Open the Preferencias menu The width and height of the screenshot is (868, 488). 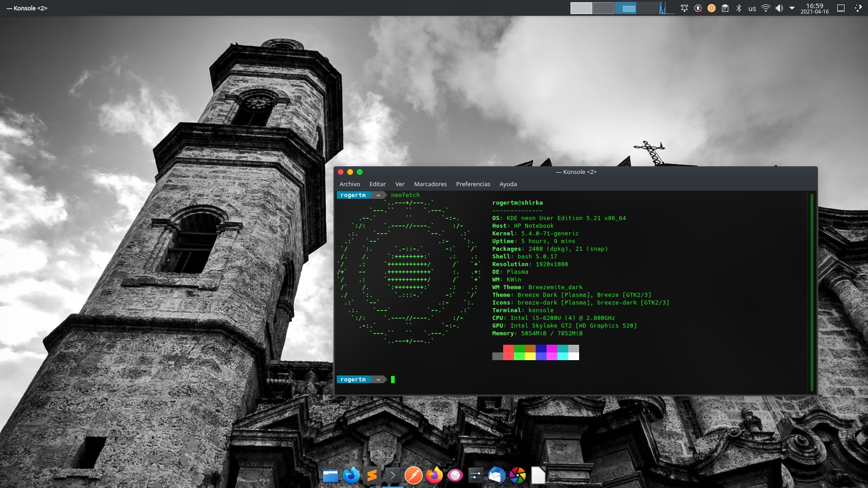(473, 184)
